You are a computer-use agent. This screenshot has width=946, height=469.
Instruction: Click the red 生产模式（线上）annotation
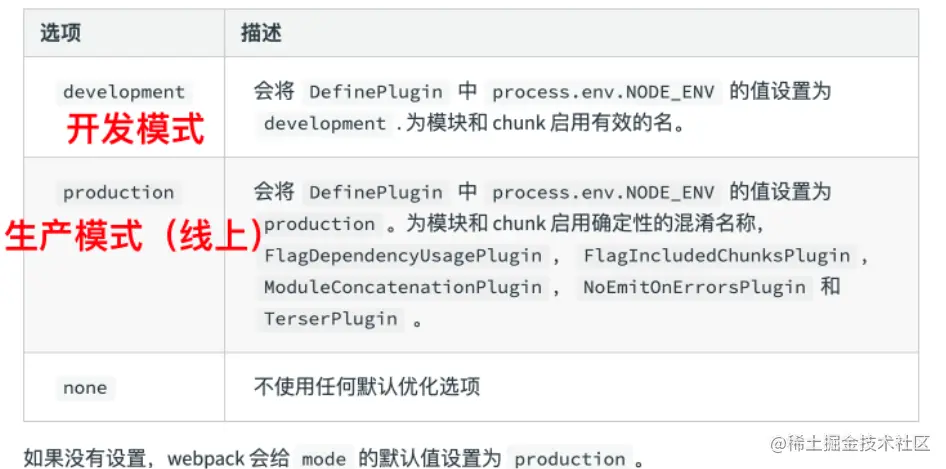click(134, 236)
